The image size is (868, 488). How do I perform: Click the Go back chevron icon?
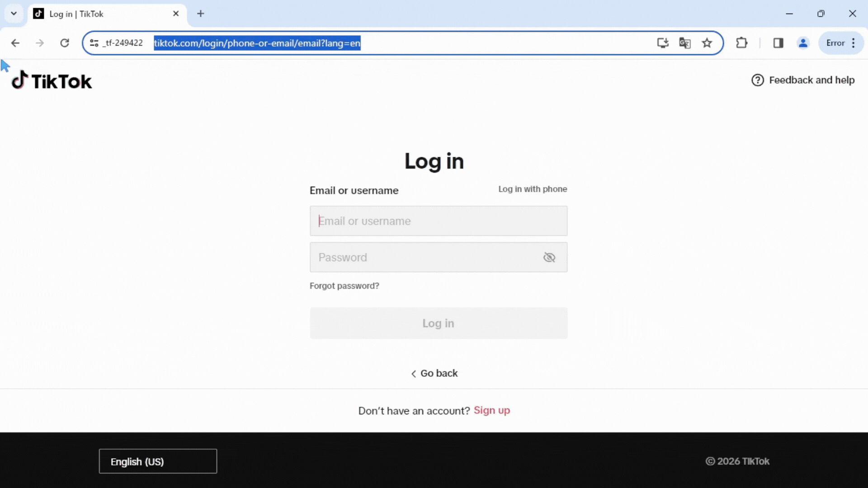tap(413, 374)
